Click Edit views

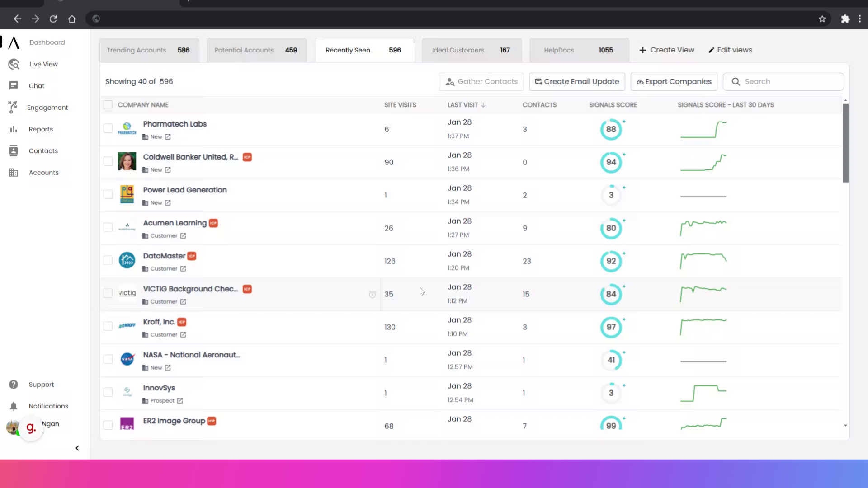(730, 50)
